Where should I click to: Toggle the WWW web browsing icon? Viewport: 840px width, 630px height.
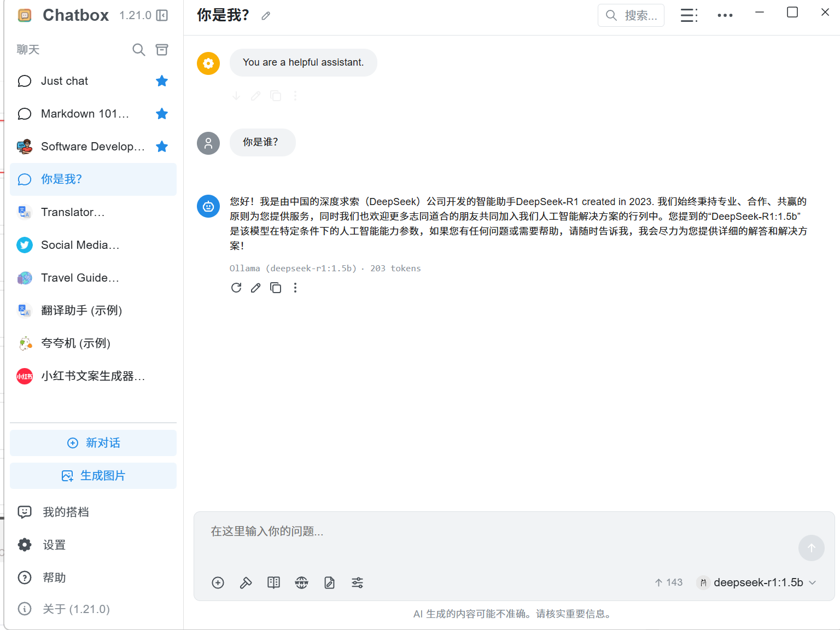click(x=302, y=583)
